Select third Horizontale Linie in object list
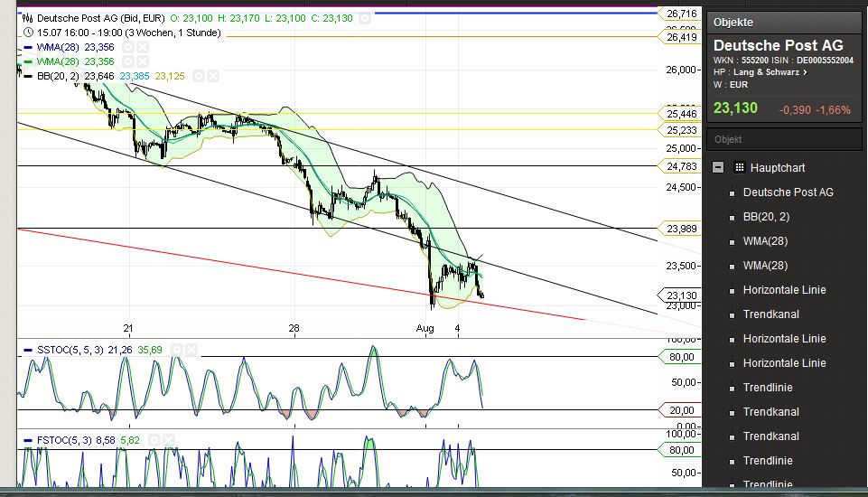 (x=784, y=363)
